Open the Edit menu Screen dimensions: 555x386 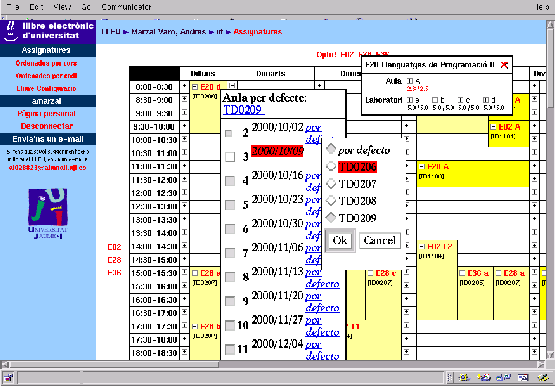[x=36, y=7]
